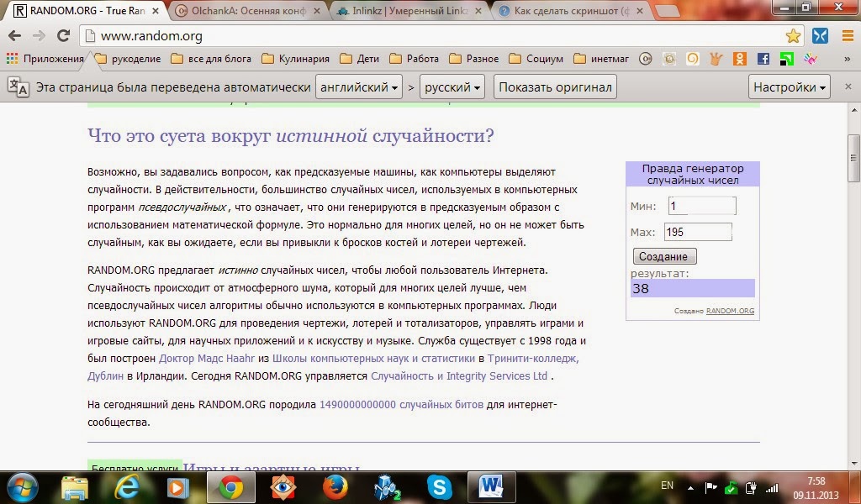The image size is (861, 504).
Task: Click the Мин input field
Action: 702,206
